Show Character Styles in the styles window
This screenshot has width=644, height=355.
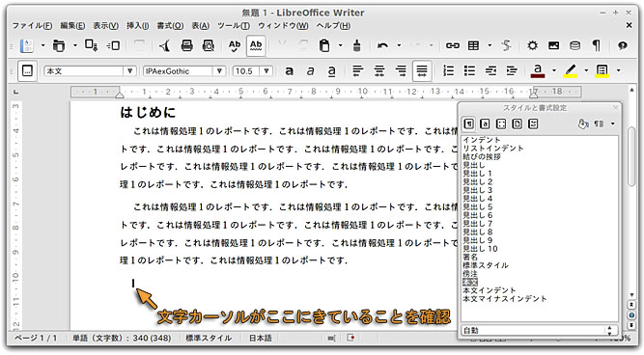[x=485, y=123]
